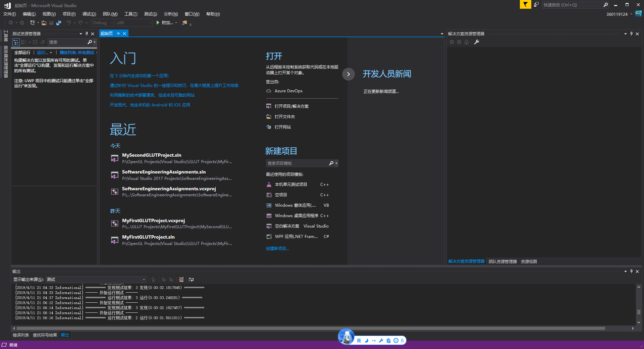This screenshot has width=644, height=349.
Task: Click the Quick Launch magnifier icon
Action: (x=605, y=5)
